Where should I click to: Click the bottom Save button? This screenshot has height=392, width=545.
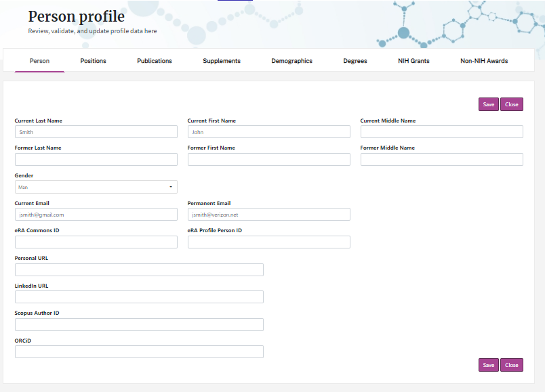[x=489, y=365]
